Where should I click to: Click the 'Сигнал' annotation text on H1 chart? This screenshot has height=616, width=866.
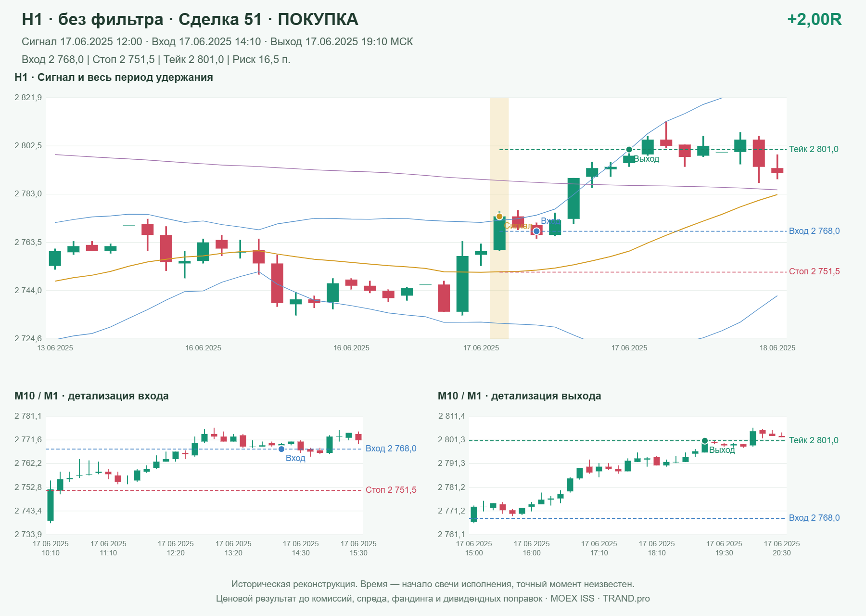click(x=517, y=226)
